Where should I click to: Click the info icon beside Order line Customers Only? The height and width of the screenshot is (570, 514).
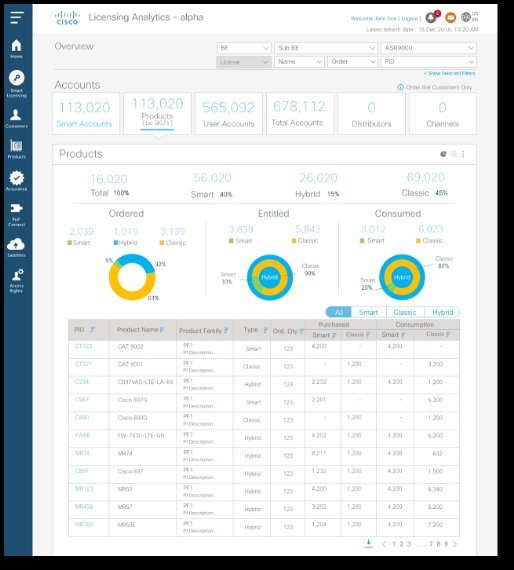pyautogui.click(x=401, y=87)
